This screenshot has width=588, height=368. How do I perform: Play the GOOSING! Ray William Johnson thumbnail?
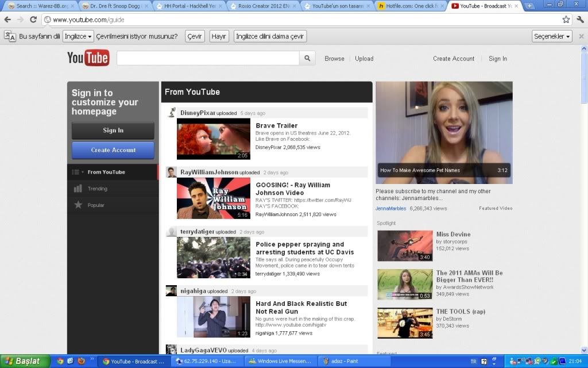pos(214,198)
